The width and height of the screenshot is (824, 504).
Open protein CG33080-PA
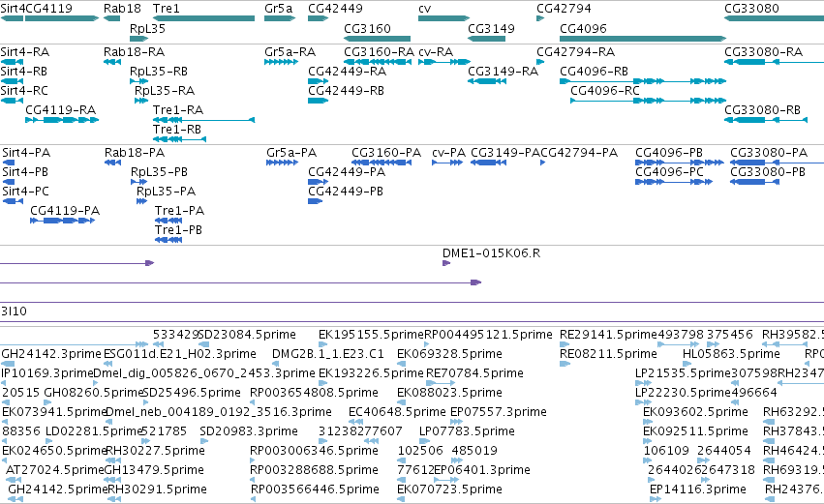769,153
